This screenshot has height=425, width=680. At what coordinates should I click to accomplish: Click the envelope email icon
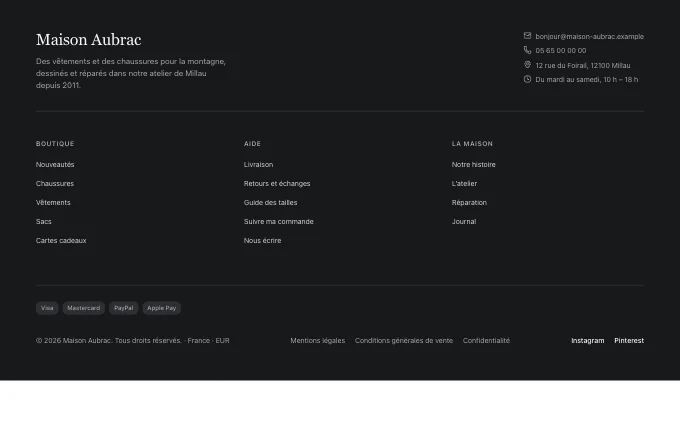(x=527, y=36)
